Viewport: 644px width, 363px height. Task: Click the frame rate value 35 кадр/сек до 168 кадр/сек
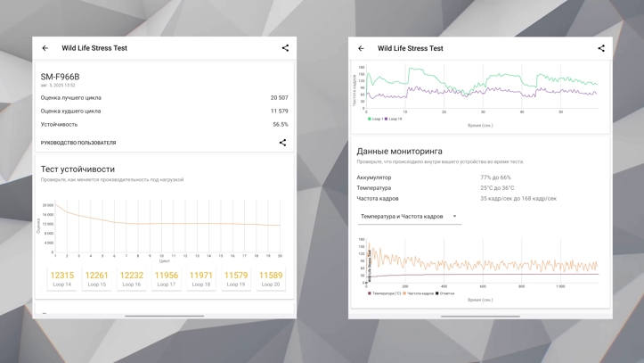(x=518, y=199)
